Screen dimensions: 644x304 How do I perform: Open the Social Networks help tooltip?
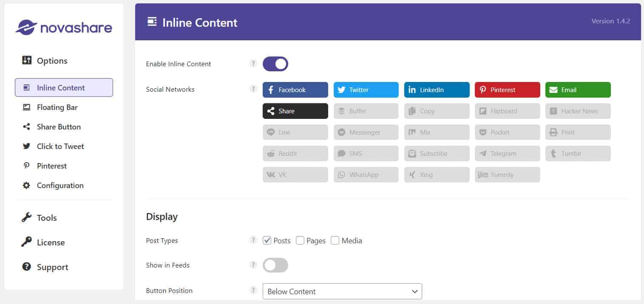tap(253, 89)
